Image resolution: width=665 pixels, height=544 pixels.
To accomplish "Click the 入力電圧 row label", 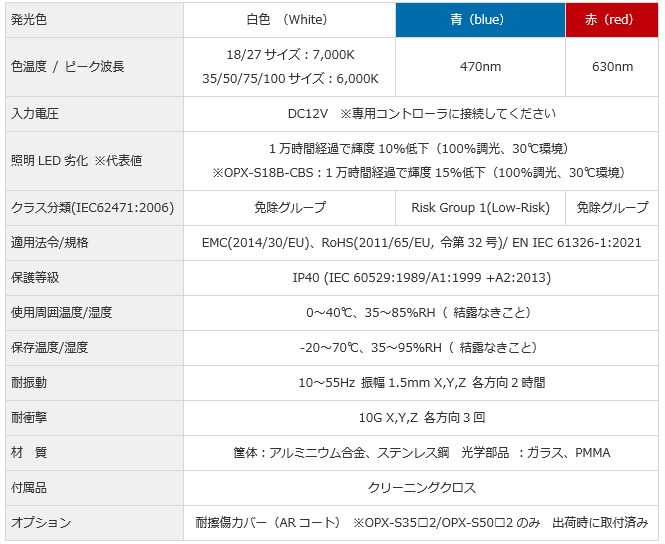I will [35, 114].
